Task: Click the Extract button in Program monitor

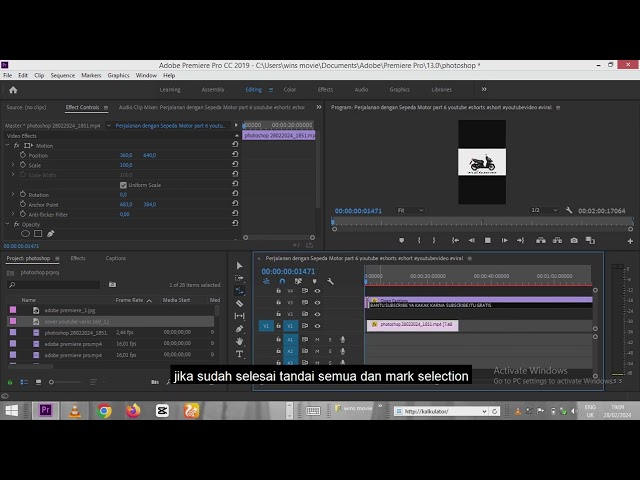Action: click(557, 240)
